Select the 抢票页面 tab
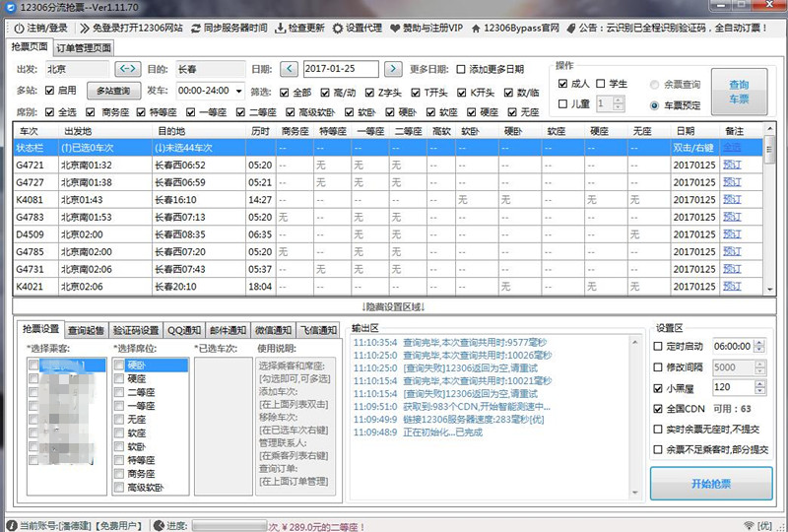 click(x=30, y=46)
